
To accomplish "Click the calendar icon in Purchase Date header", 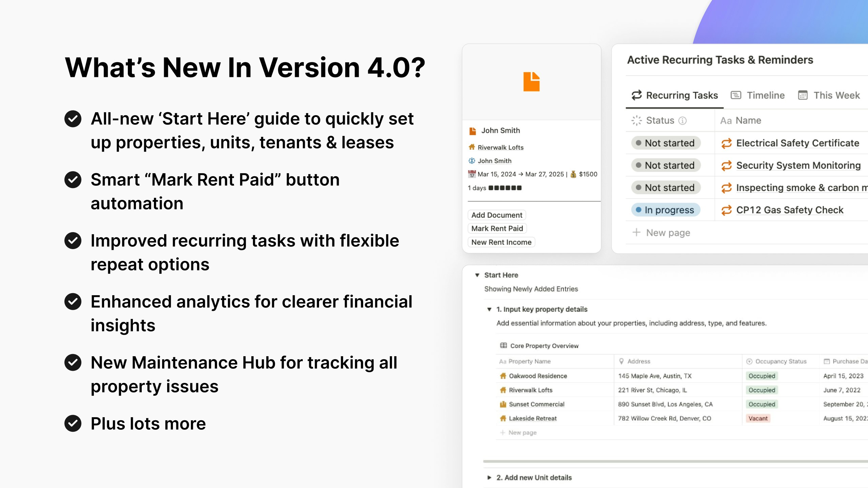I will [827, 361].
